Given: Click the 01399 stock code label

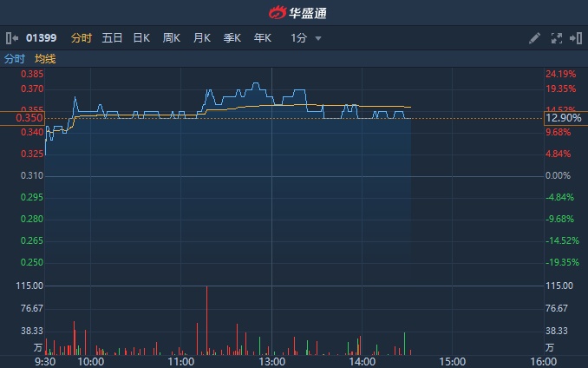Looking at the screenshot, I should pos(41,38).
